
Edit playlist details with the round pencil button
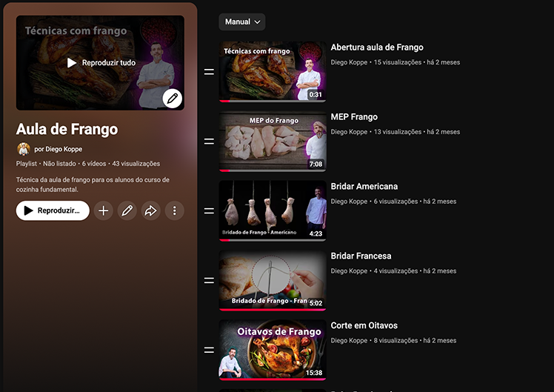click(x=127, y=210)
